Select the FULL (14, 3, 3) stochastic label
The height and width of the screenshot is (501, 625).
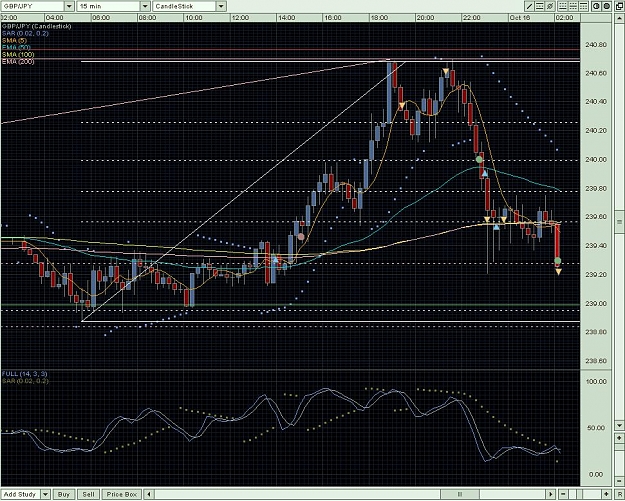24,374
